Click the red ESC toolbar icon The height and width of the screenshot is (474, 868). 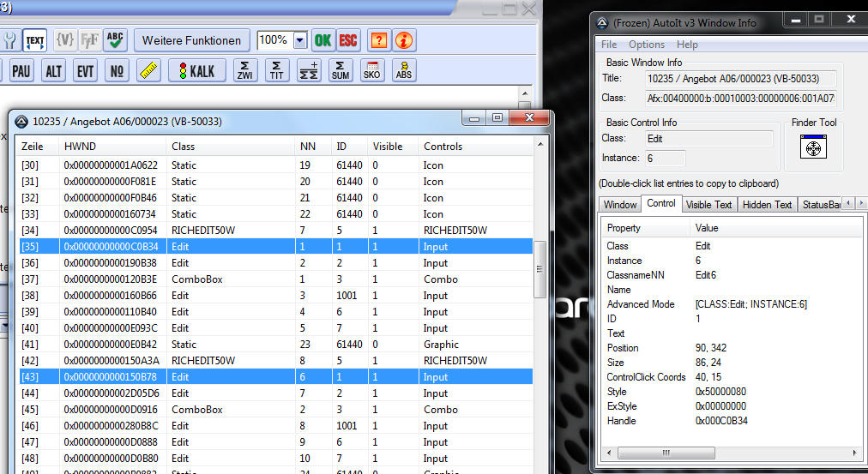[x=347, y=40]
